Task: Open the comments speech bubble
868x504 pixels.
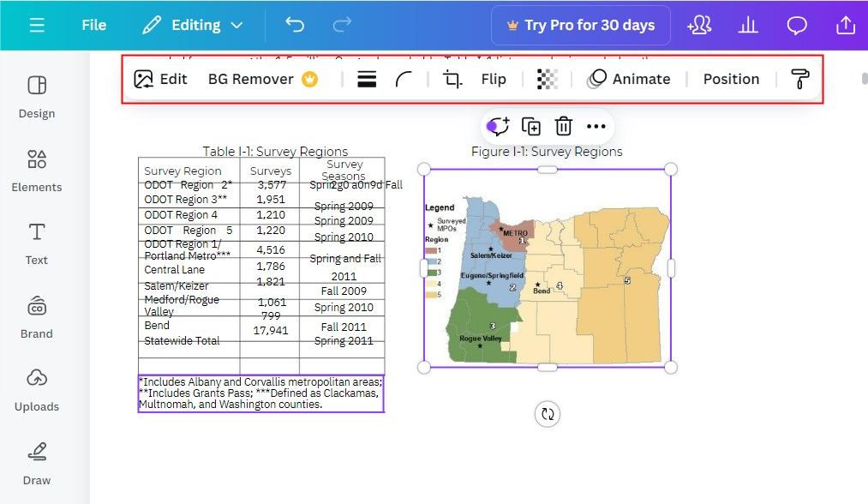Action: [797, 25]
